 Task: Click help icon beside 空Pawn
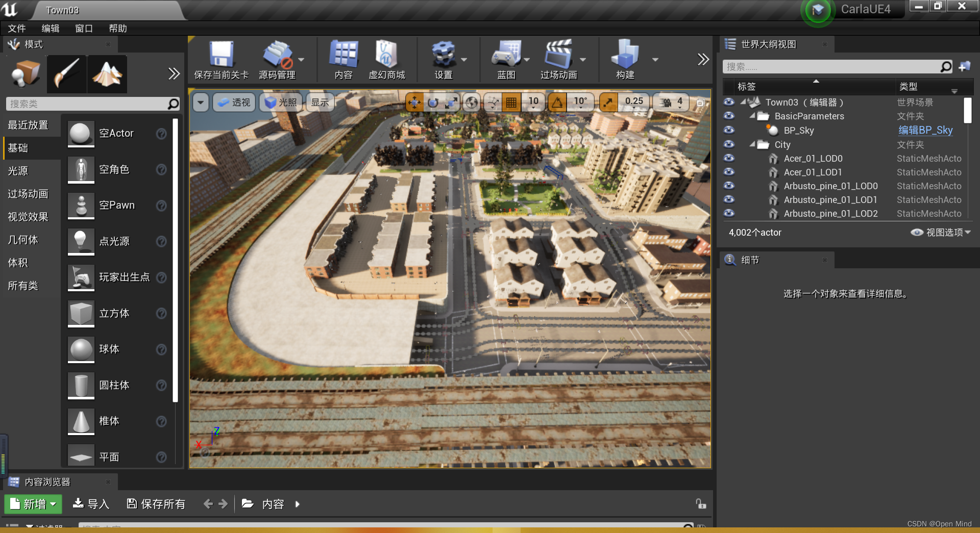coord(161,206)
